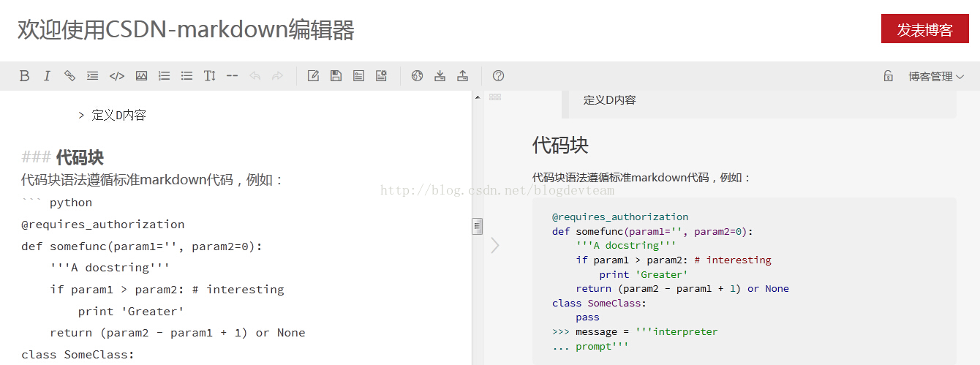Click 'class SomeClass:' line in the editor
Viewport: 980px width, 365px height.
[78, 355]
